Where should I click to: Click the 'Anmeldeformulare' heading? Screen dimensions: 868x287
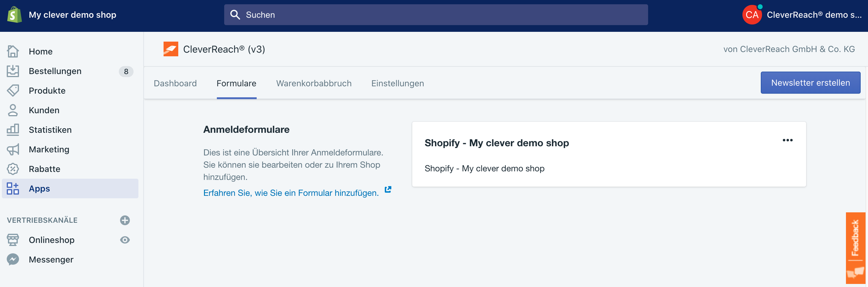tap(246, 129)
